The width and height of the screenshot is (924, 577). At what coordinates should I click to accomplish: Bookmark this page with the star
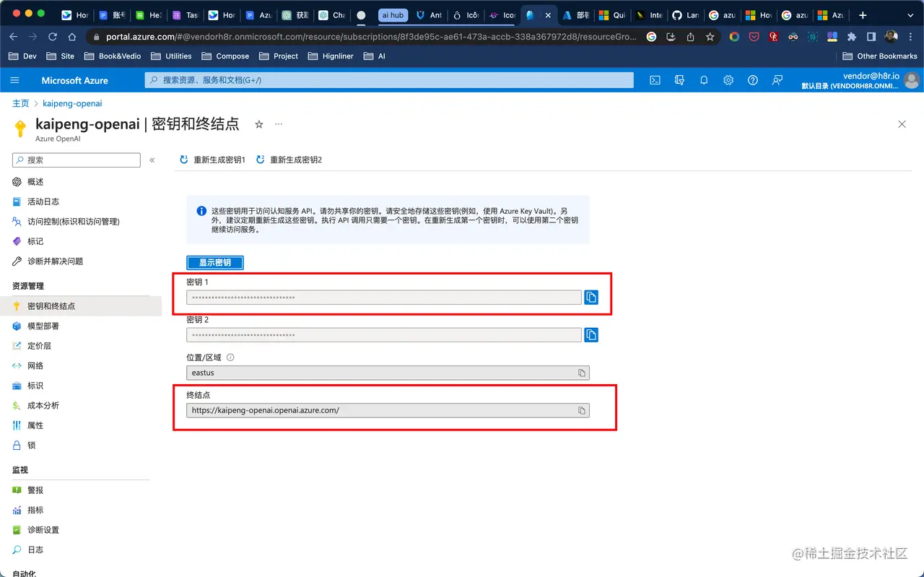(710, 37)
